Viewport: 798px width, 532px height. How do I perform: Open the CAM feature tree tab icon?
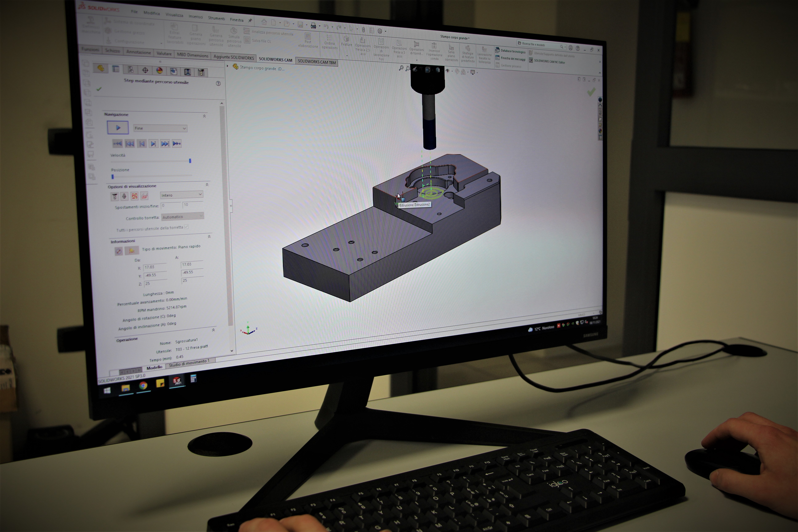pos(173,71)
